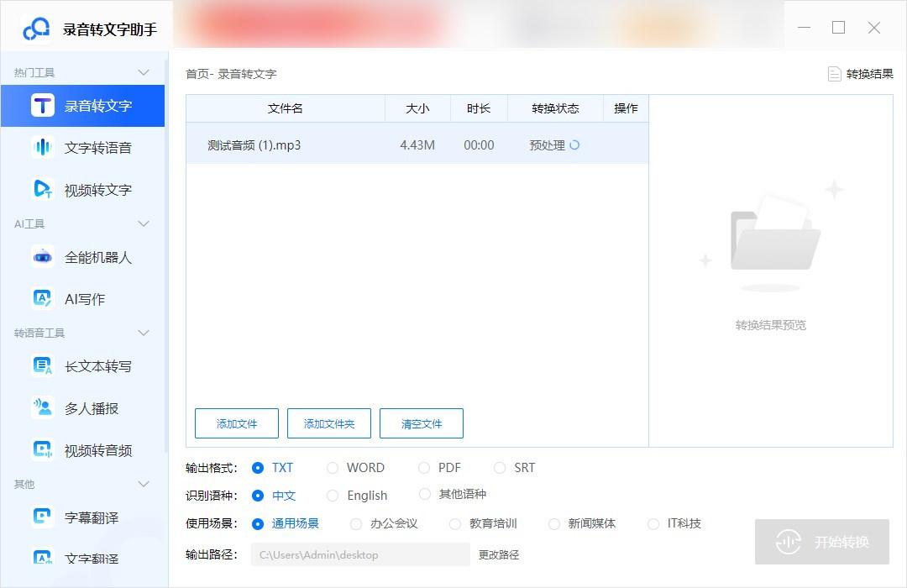This screenshot has width=907, height=588.
Task: Go to 长文本转写
Action: click(x=82, y=365)
